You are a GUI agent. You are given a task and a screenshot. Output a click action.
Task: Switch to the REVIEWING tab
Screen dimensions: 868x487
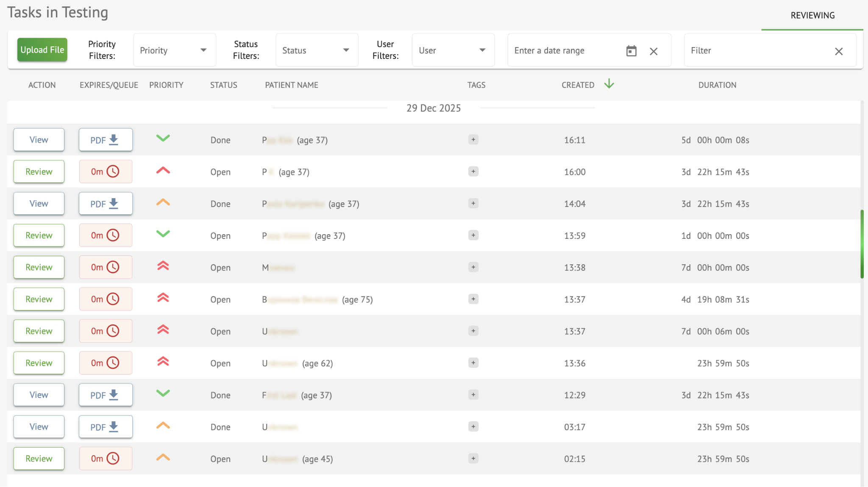click(812, 16)
